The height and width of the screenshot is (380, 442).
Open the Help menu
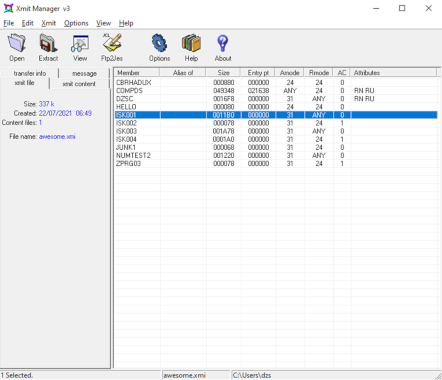126,23
